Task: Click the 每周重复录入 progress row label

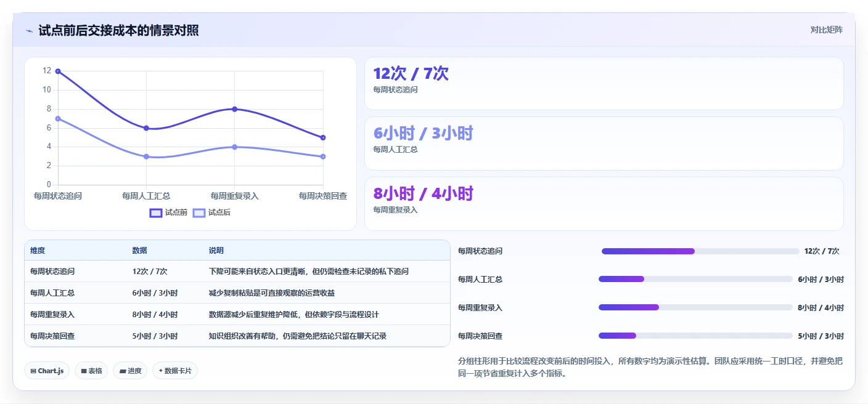Action: pos(480,308)
